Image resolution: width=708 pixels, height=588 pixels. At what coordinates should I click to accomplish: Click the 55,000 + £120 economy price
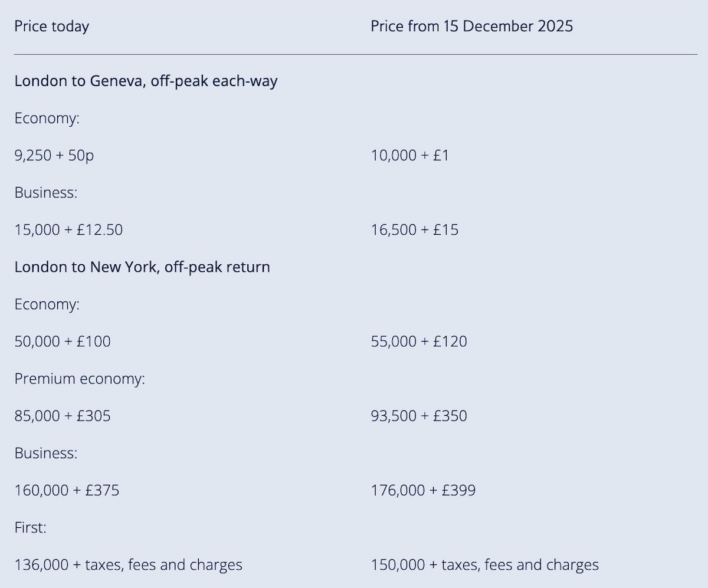tap(419, 341)
